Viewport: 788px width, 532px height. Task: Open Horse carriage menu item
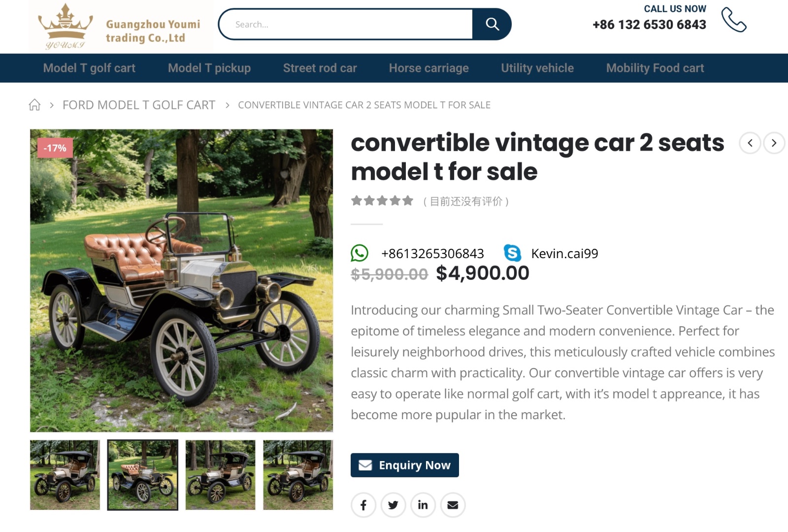[x=429, y=68]
